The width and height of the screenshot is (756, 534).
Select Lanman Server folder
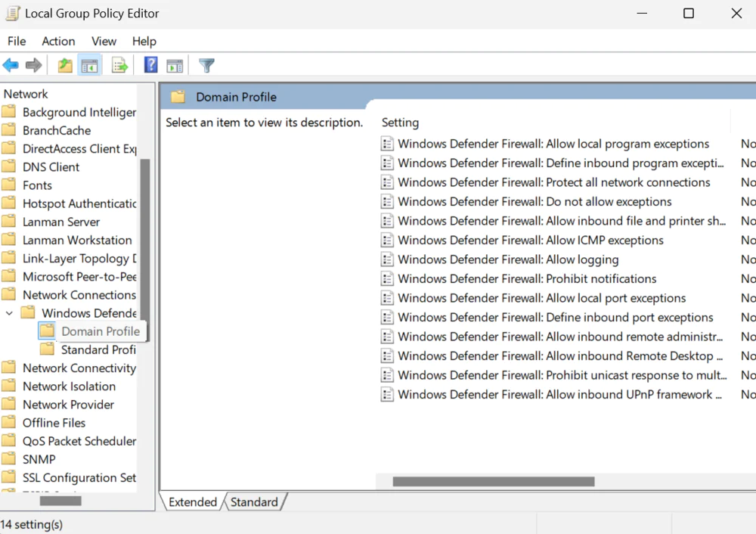61,222
